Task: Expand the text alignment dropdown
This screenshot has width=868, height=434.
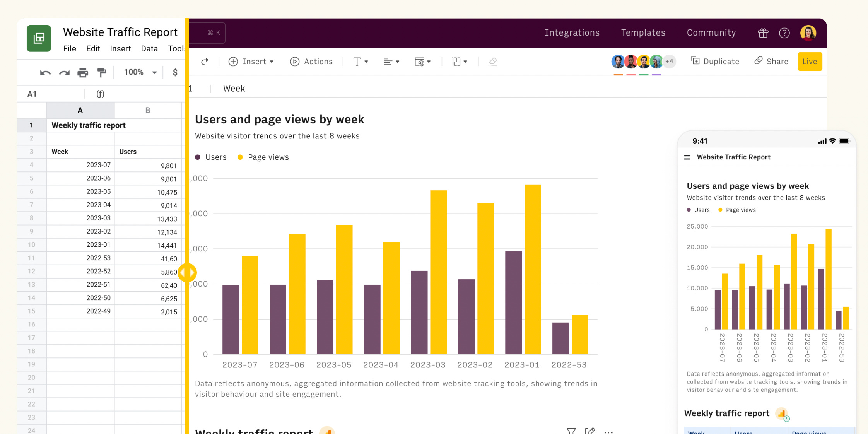Action: point(391,62)
